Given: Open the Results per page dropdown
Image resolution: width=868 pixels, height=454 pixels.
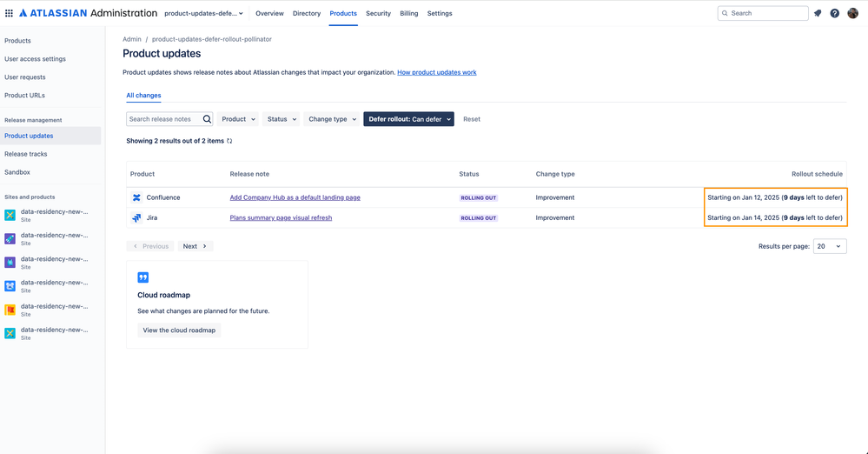Looking at the screenshot, I should pyautogui.click(x=830, y=246).
